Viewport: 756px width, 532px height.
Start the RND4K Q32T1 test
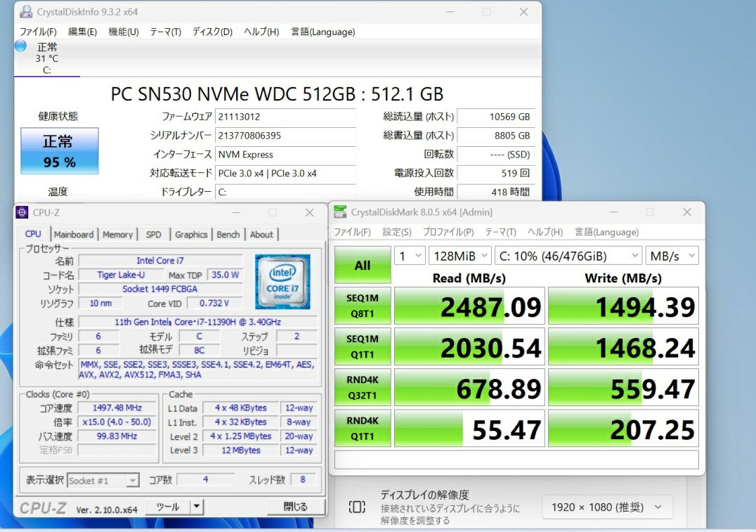point(363,387)
